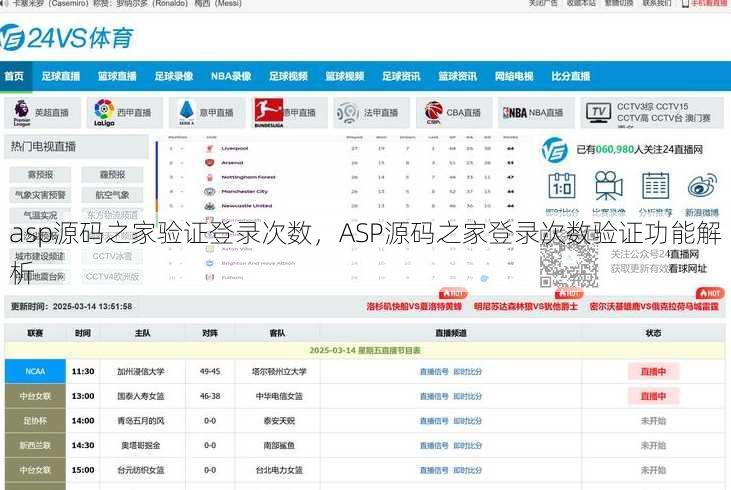Click team name 塔尔顿州立大学
Image resolution: width=731 pixels, height=490 pixels.
point(279,372)
